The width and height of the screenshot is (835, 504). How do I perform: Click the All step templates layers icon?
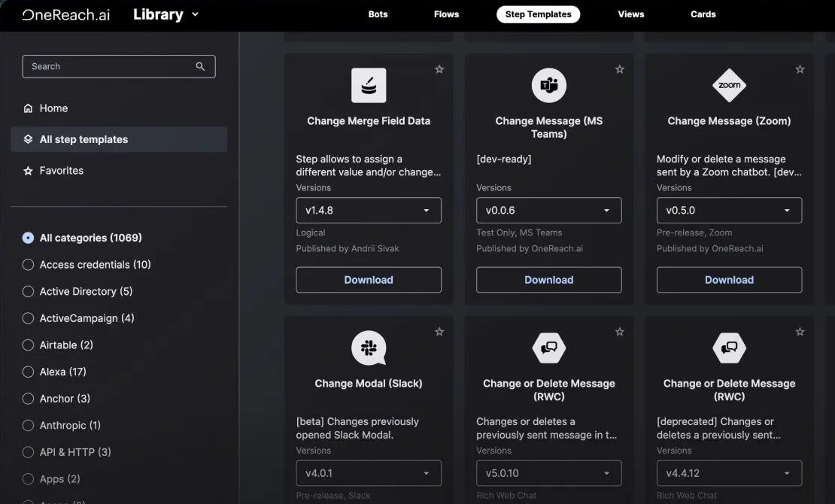coord(29,139)
